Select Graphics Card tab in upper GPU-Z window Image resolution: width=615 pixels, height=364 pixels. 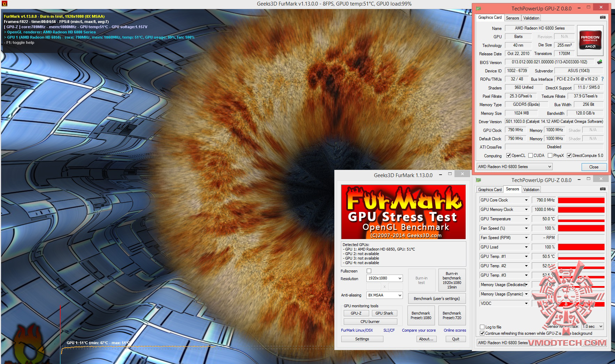(x=490, y=17)
